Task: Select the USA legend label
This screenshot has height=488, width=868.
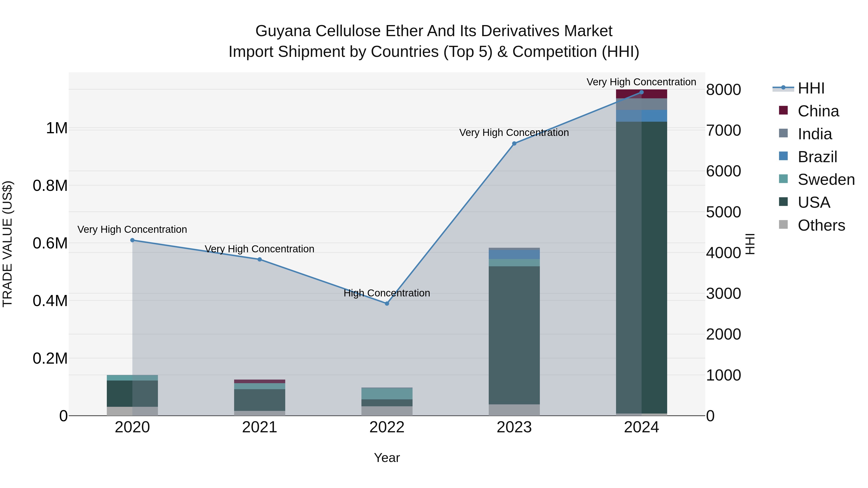Action: (814, 202)
